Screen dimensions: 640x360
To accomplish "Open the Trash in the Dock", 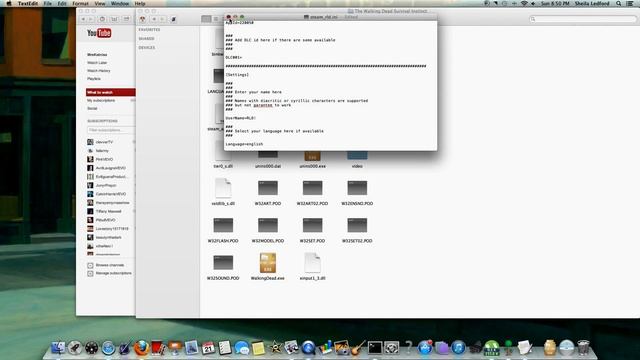I will (583, 348).
